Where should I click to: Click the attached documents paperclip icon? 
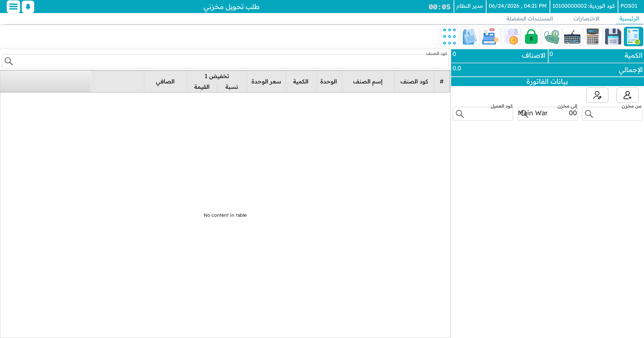pyautogui.click(x=470, y=37)
